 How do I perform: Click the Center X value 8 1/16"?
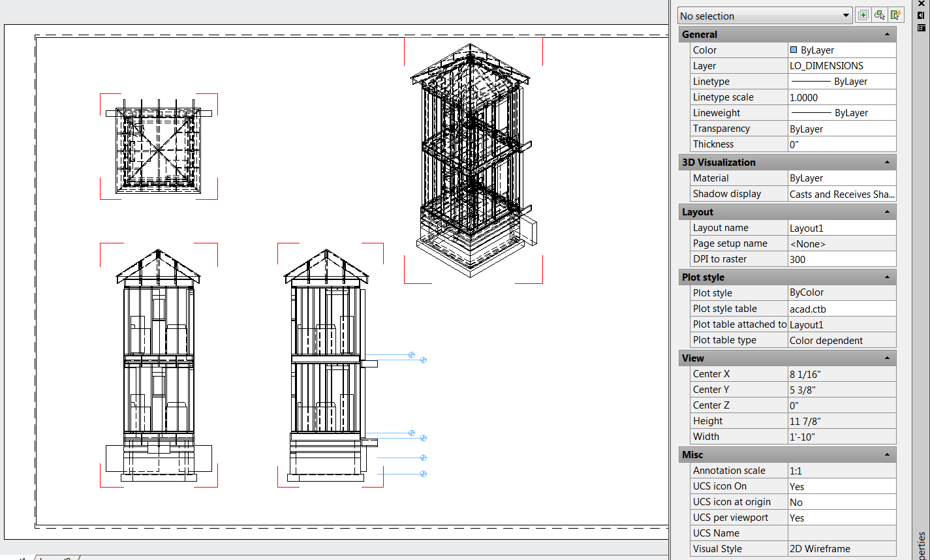[x=842, y=374]
